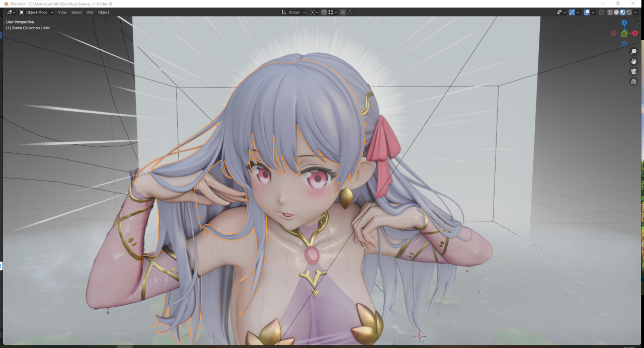Screen dimensions: 644x348
Task: Toggle viewport overlays
Action: pos(587,12)
